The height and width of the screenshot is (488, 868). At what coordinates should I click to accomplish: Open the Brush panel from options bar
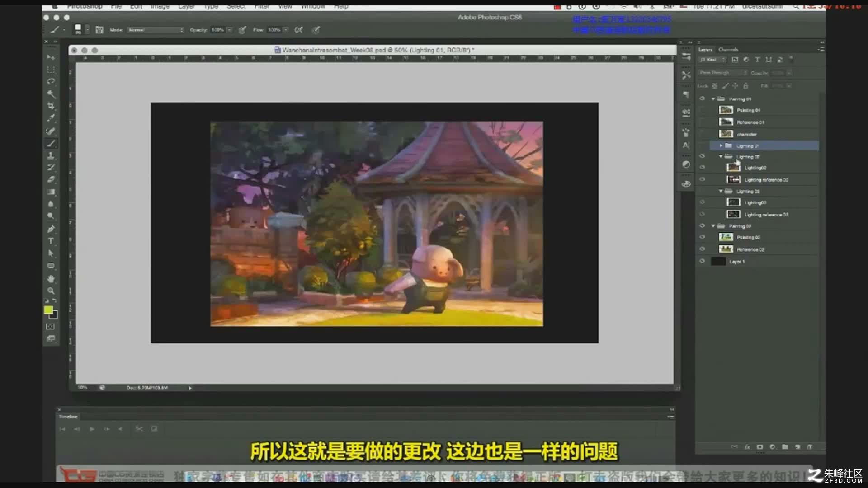coord(99,30)
